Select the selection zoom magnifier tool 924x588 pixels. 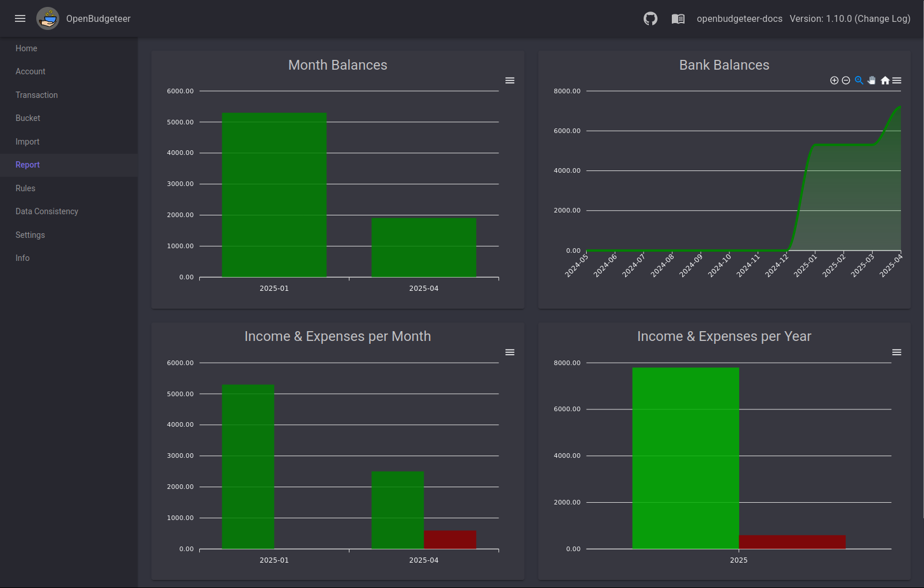click(x=859, y=81)
